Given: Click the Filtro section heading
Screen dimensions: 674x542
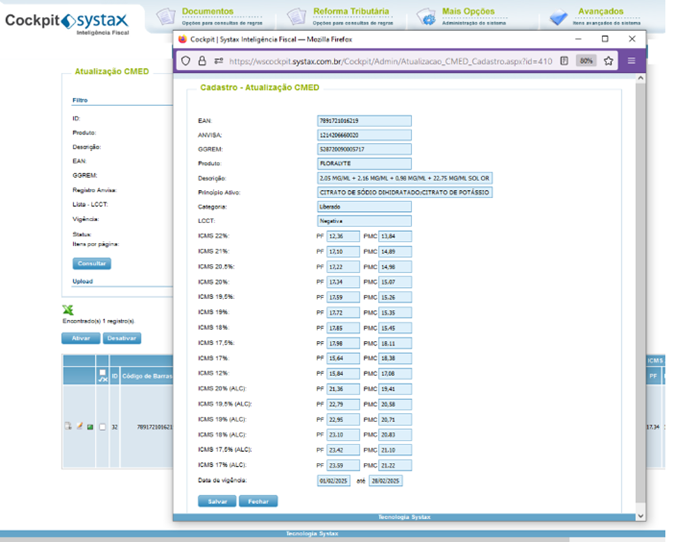Looking at the screenshot, I should point(80,100).
